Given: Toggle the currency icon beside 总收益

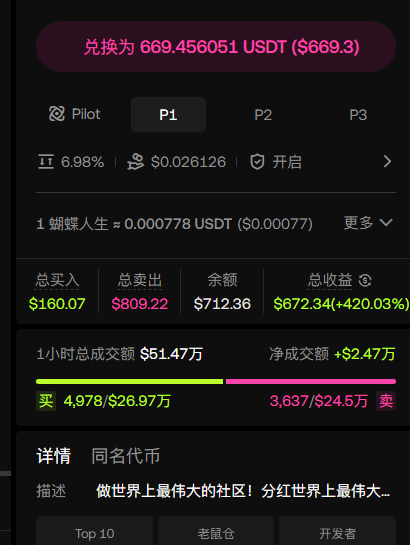Looking at the screenshot, I should coord(365,280).
